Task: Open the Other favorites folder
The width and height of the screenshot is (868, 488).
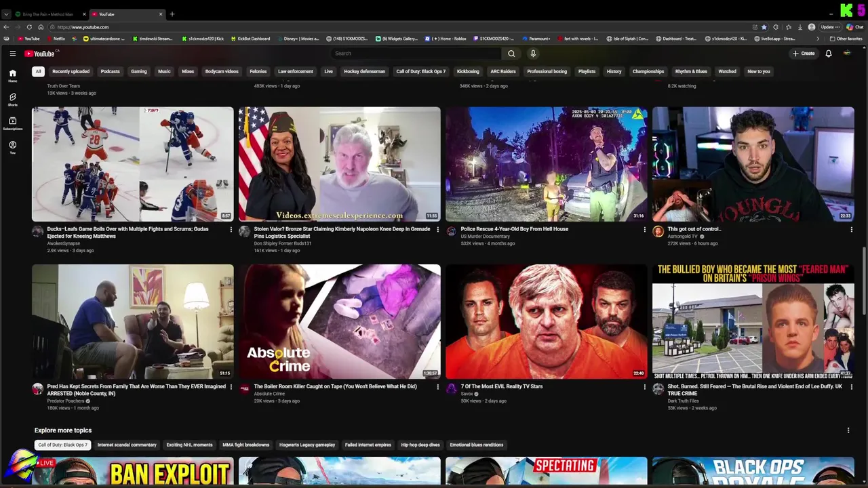Action: 846,39
